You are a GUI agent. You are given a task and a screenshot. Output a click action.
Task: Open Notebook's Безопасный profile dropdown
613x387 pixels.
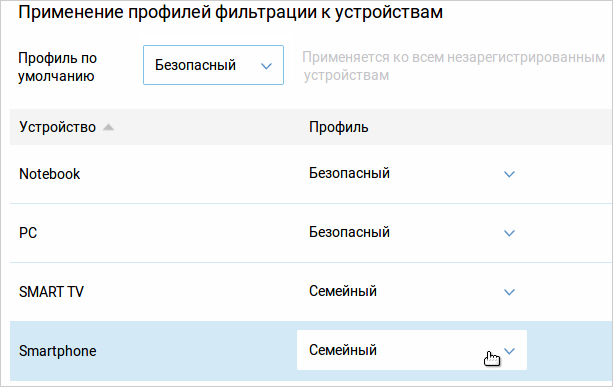click(412, 174)
